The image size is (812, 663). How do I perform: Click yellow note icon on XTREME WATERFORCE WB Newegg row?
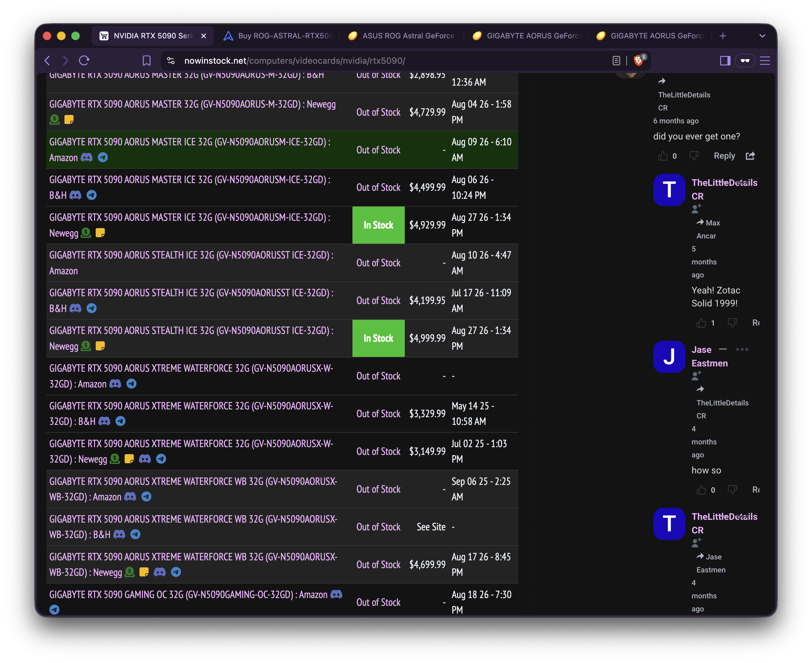tap(144, 572)
